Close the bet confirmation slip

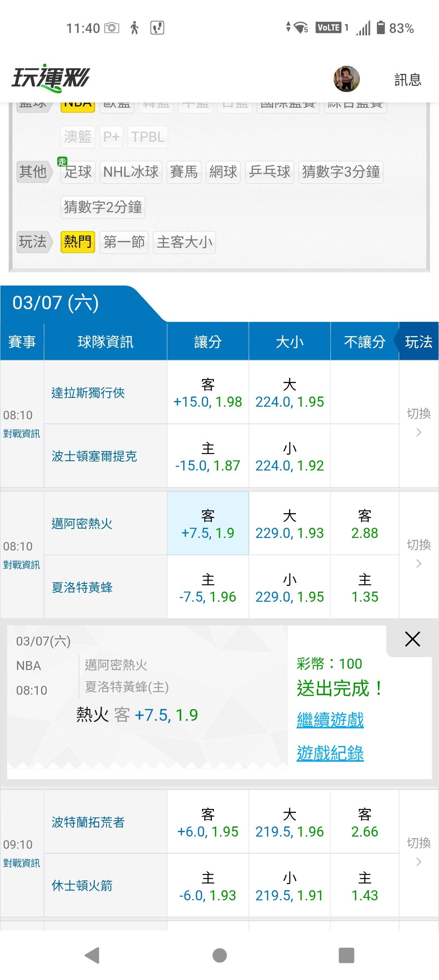412,639
